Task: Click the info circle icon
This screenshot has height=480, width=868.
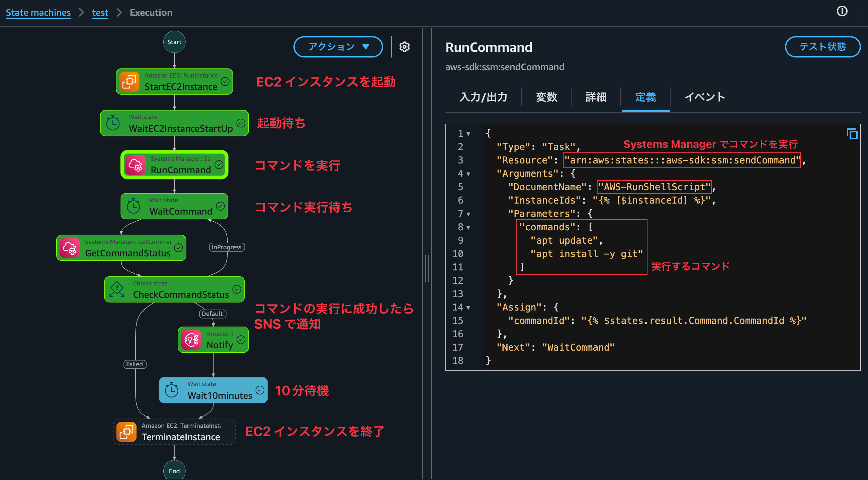Action: (842, 11)
